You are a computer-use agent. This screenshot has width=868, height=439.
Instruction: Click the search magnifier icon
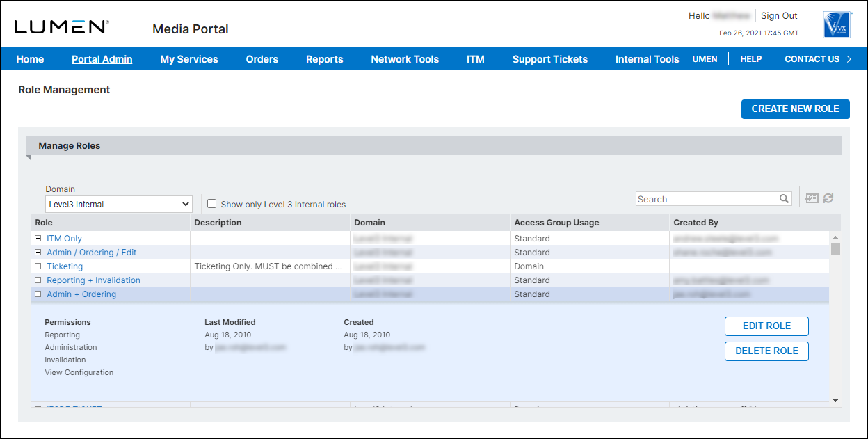pyautogui.click(x=784, y=199)
